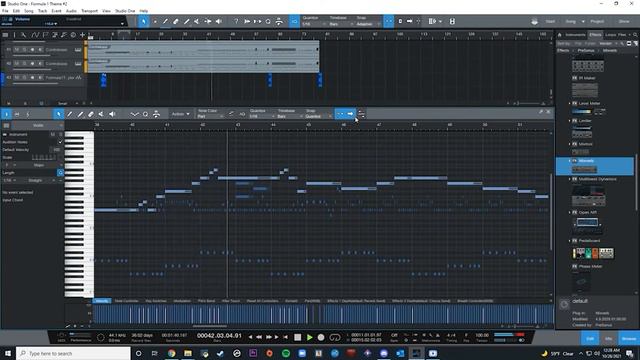Select the Paint tool in the top toolbar

pos(187,21)
